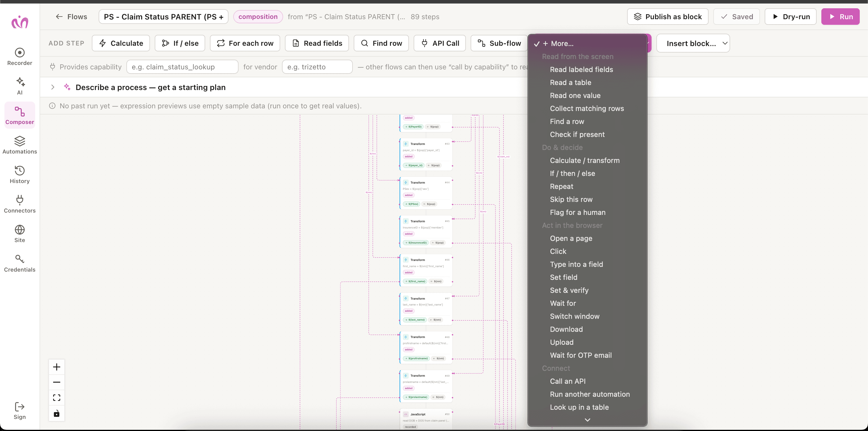Screen dimensions: 868x431
Task: Choose Read a table
Action: [587, 82]
